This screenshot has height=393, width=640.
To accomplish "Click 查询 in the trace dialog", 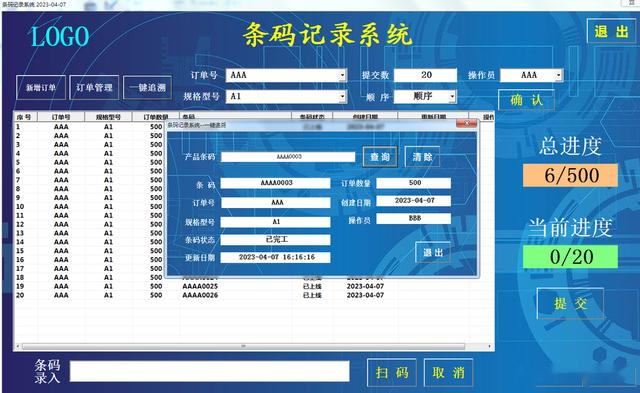I will pos(380,157).
